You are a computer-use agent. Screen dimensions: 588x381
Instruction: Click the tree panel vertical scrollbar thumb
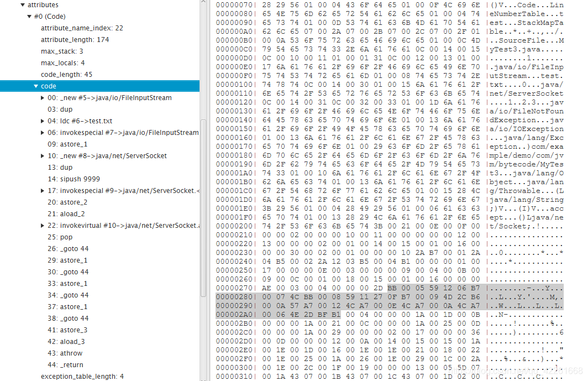click(203, 208)
